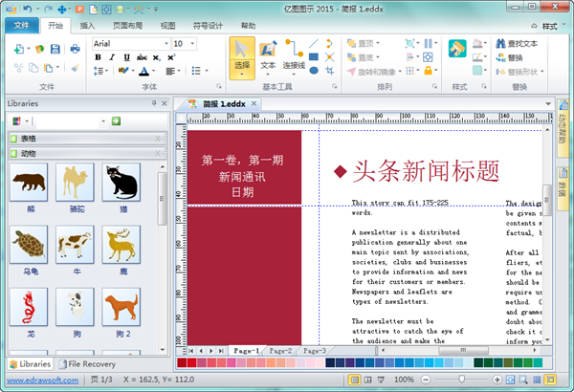574x392 pixels.
Task: Pick the dark navy blue color swatch
Action: 330,362
